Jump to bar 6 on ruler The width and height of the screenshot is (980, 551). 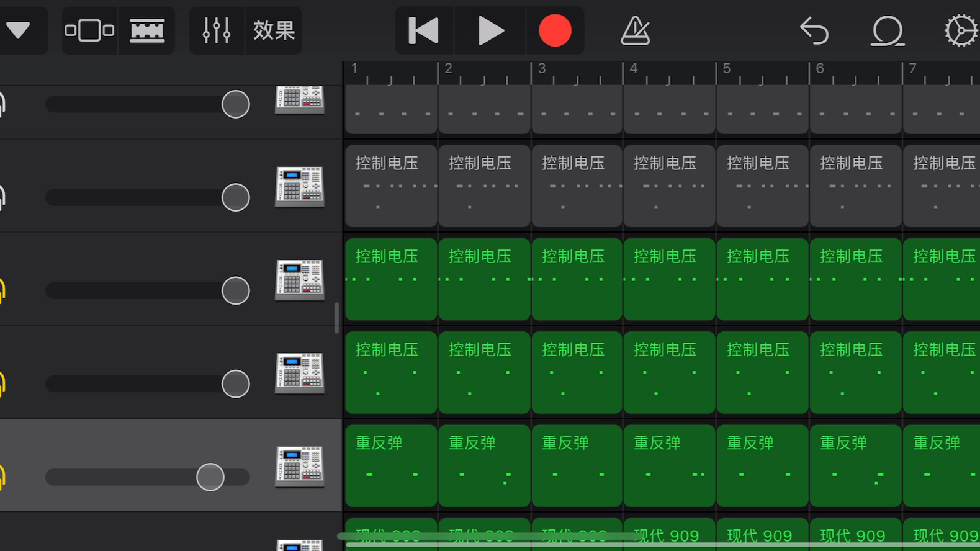tap(820, 68)
